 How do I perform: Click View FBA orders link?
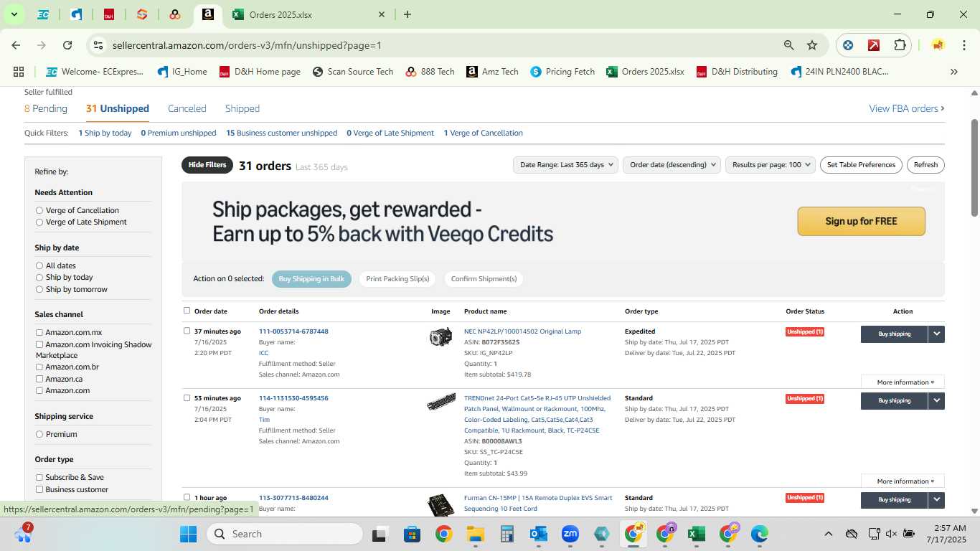tap(906, 109)
